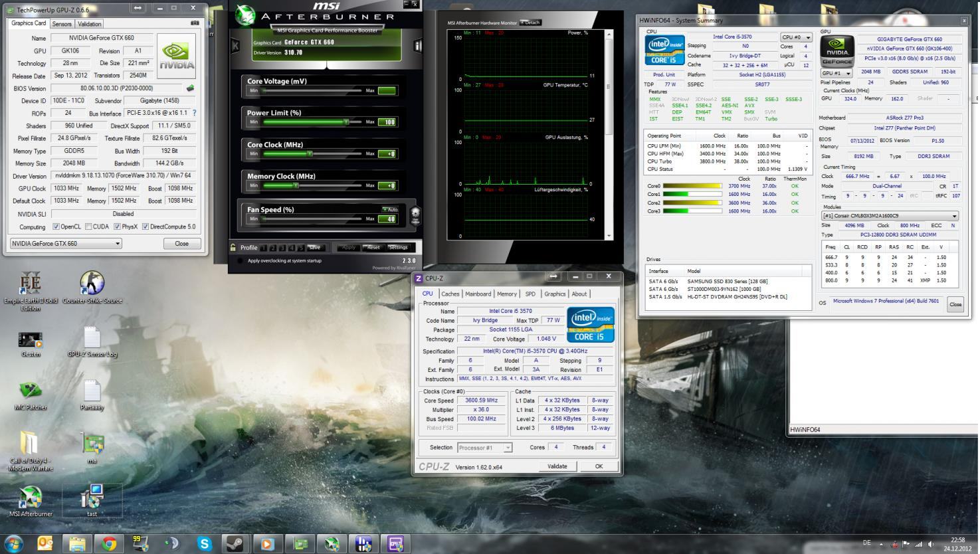Click the NVIDIA logo in GPU-Z
The image size is (980, 554).
tap(177, 57)
